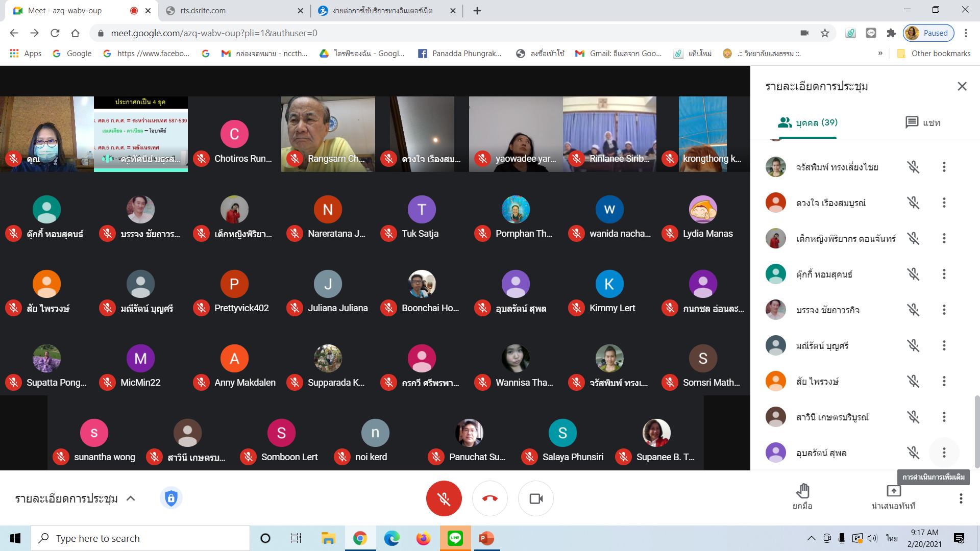Show more bookmarks with chevron
The image size is (980, 551).
point(880,54)
